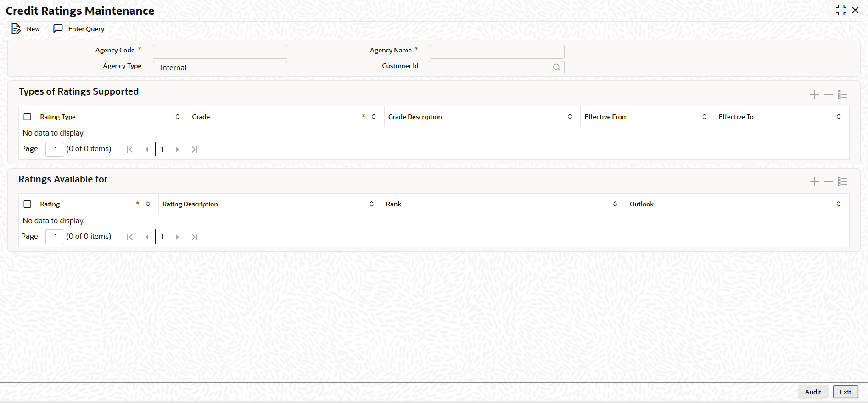Click the New button label

pyautogui.click(x=33, y=29)
